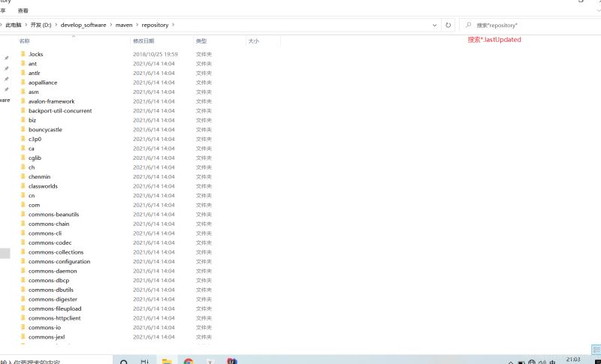The width and height of the screenshot is (601, 364).
Task: Open File Explorer from the taskbar
Action: [x=167, y=361]
